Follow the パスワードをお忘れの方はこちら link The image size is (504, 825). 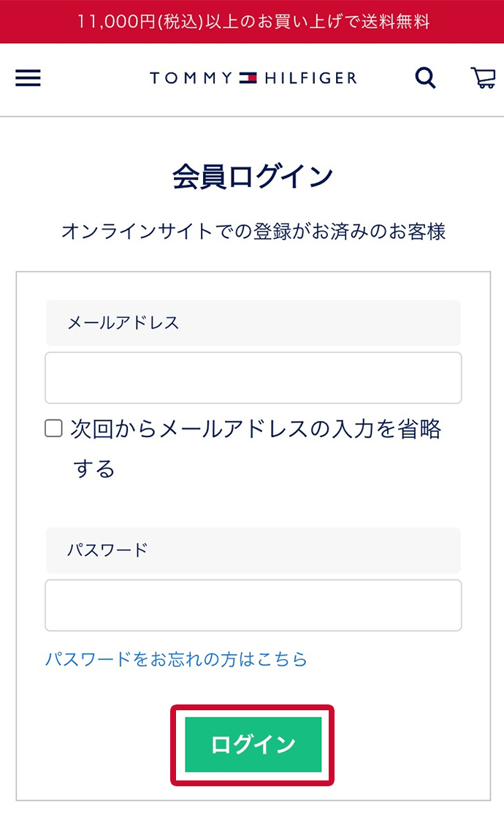(176, 659)
